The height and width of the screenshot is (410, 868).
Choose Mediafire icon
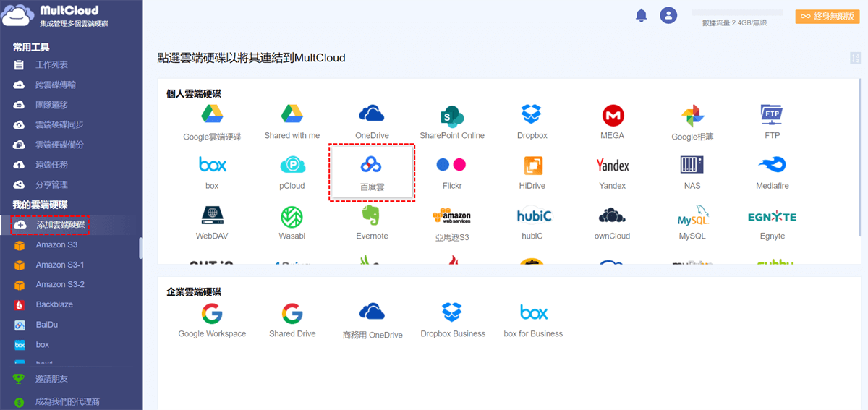tap(772, 165)
